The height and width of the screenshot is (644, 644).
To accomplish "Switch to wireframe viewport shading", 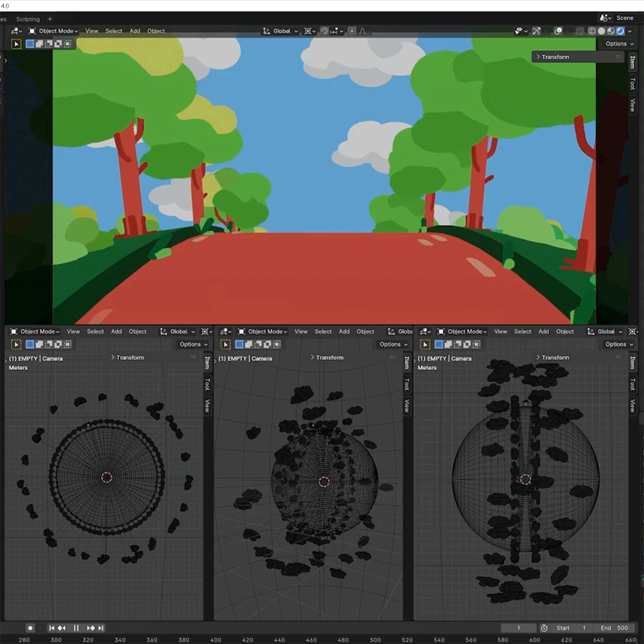I will (592, 31).
